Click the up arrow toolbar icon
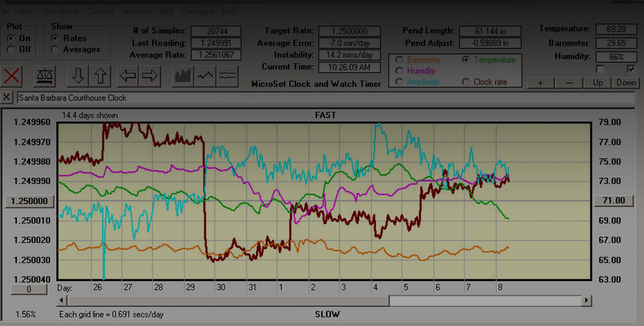Image resolution: width=644 pixels, height=326 pixels. [x=100, y=76]
